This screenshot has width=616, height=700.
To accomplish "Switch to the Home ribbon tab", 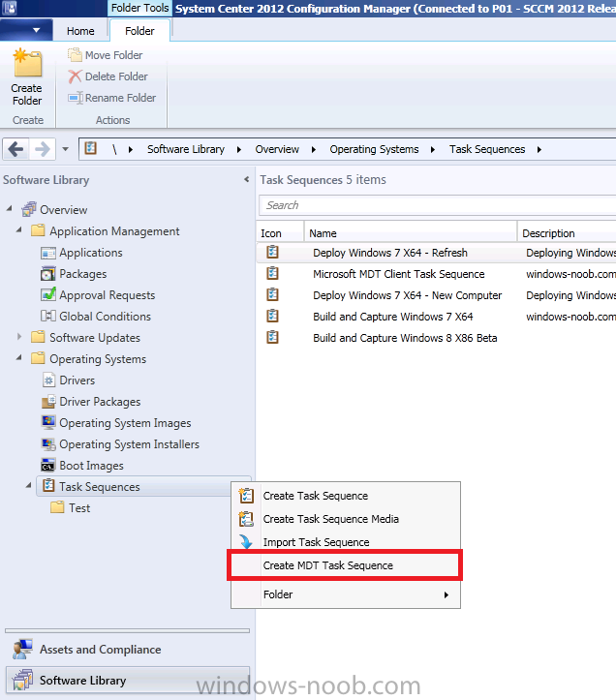I will (80, 31).
